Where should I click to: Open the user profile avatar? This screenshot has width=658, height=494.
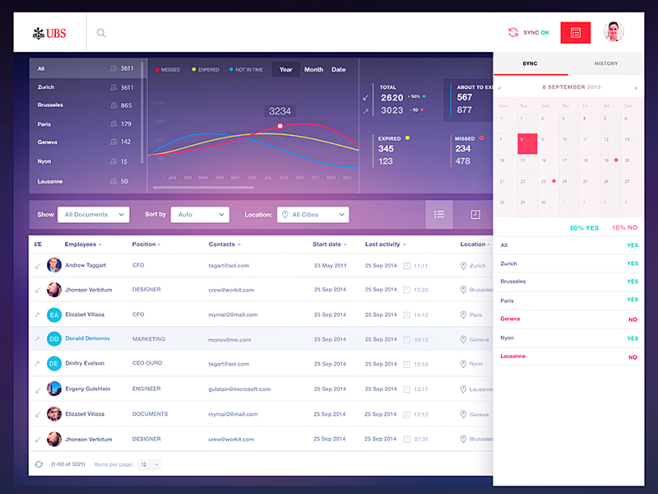pyautogui.click(x=614, y=32)
